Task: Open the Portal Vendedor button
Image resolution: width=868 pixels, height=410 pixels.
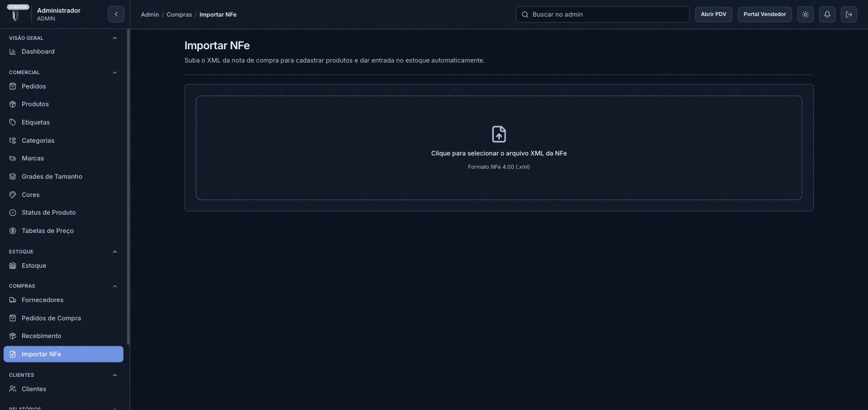Action: [x=764, y=14]
